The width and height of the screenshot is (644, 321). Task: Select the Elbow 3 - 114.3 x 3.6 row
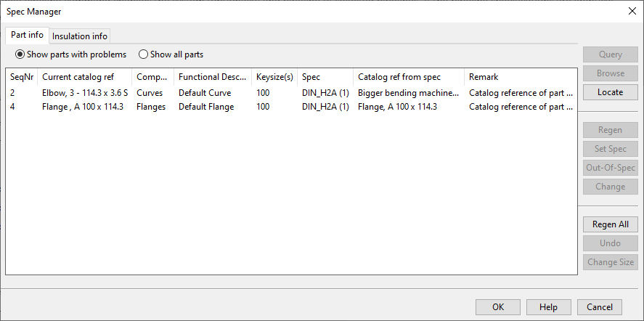click(x=85, y=93)
